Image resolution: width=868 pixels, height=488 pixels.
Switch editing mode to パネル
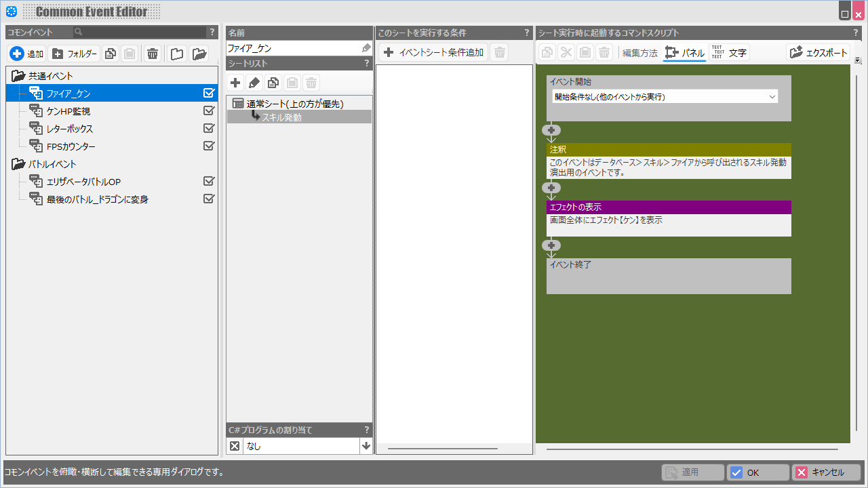tap(685, 52)
